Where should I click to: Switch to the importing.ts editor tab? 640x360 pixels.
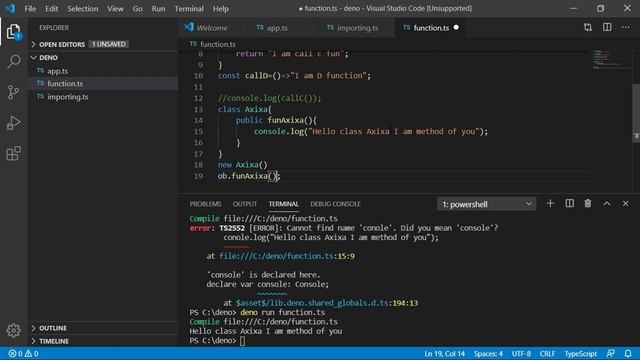(357, 28)
